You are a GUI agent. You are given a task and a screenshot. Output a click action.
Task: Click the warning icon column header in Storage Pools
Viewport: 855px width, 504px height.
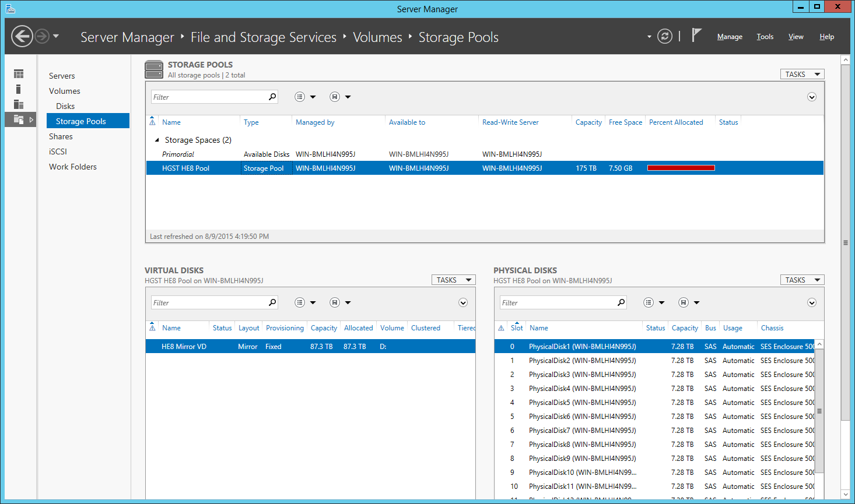pos(152,122)
